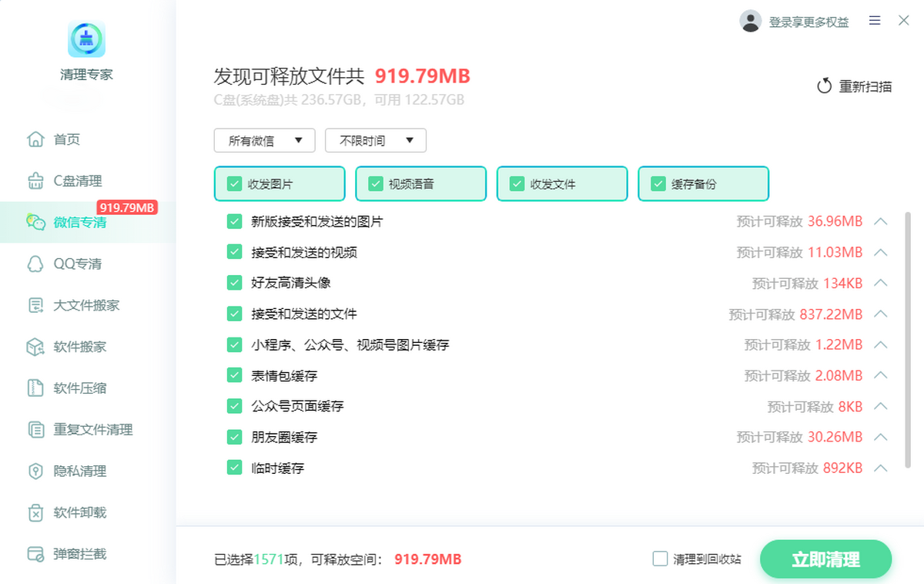Screen dimensions: 924x584
Task: Expand the 小程序、公众号 image cache chevron
Action: [882, 344]
